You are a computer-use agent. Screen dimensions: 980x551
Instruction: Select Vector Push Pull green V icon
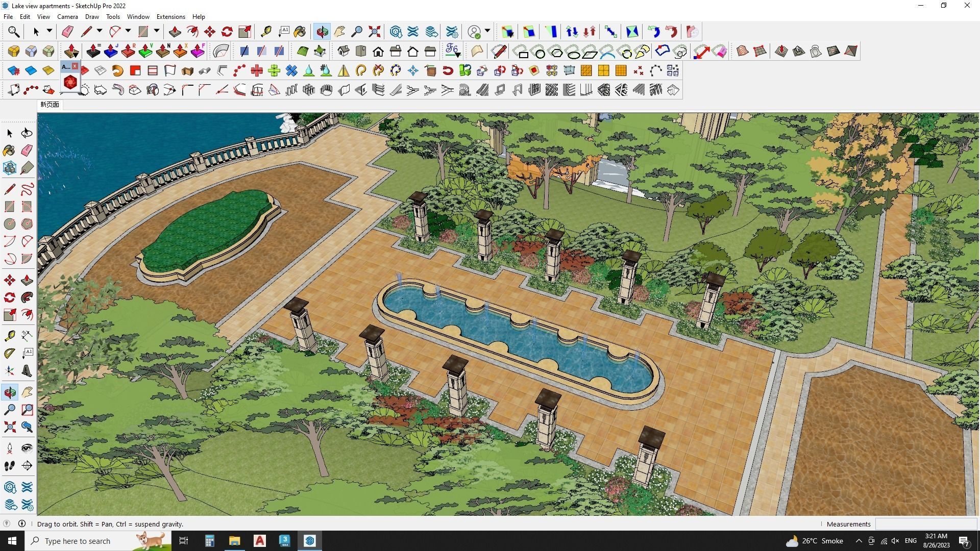click(x=145, y=51)
